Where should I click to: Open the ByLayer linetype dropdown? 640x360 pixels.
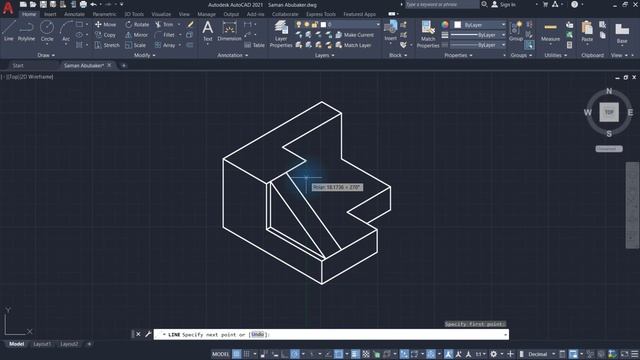click(478, 45)
